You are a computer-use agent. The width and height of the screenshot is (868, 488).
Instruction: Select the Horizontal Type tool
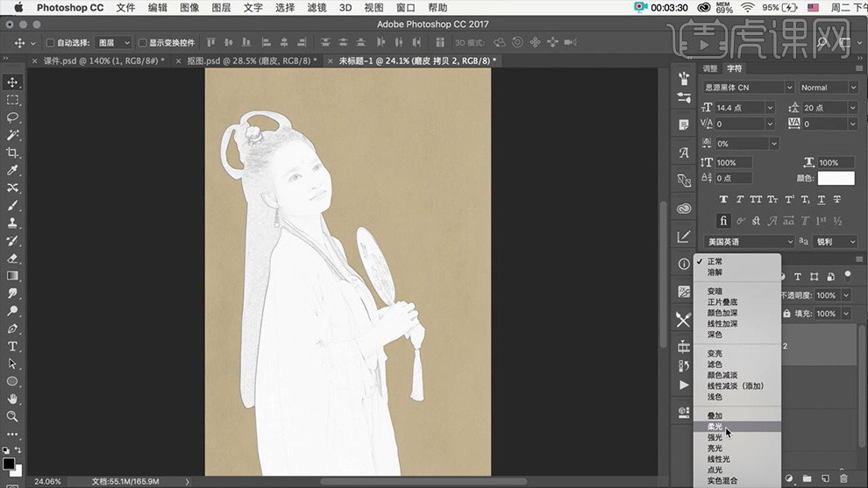(12, 346)
